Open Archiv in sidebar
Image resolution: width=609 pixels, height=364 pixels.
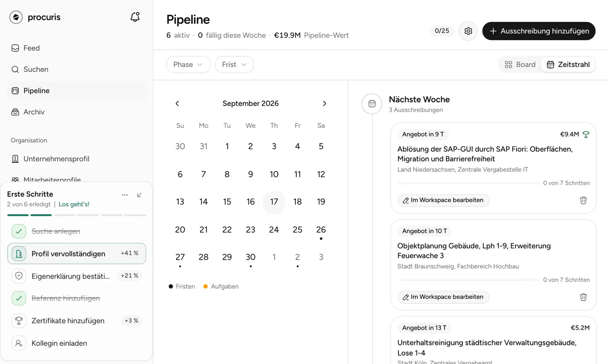[x=77, y=112]
